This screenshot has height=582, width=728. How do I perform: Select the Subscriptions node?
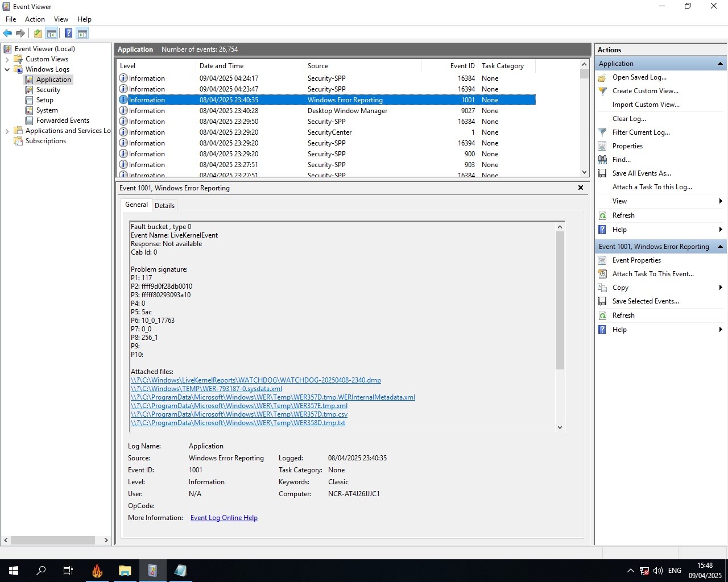click(45, 141)
